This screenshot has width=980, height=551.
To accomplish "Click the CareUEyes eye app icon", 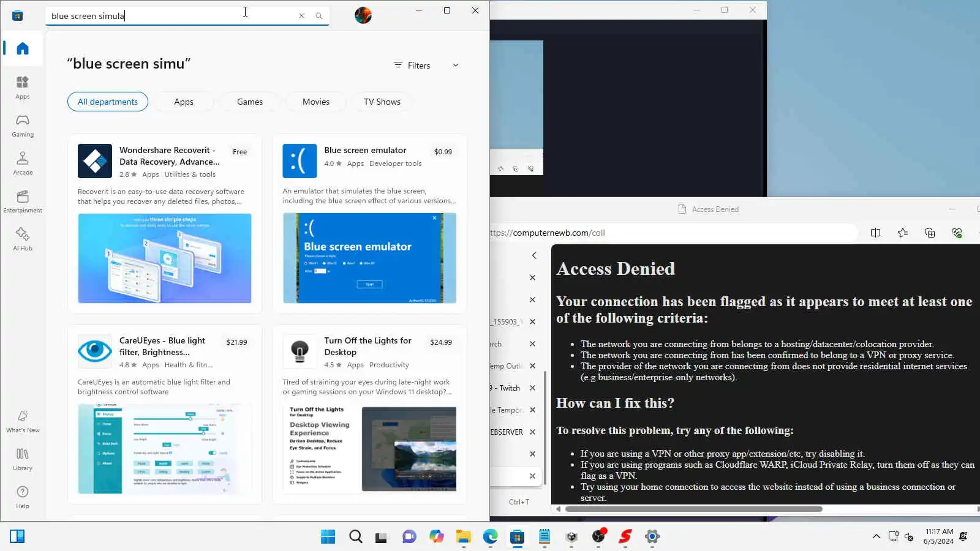I will [95, 351].
